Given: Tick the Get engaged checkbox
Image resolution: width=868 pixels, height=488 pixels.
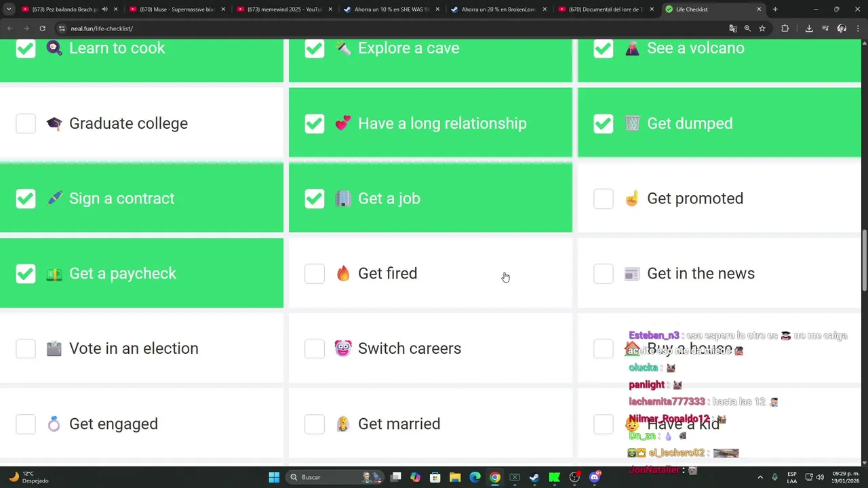Looking at the screenshot, I should 26,424.
